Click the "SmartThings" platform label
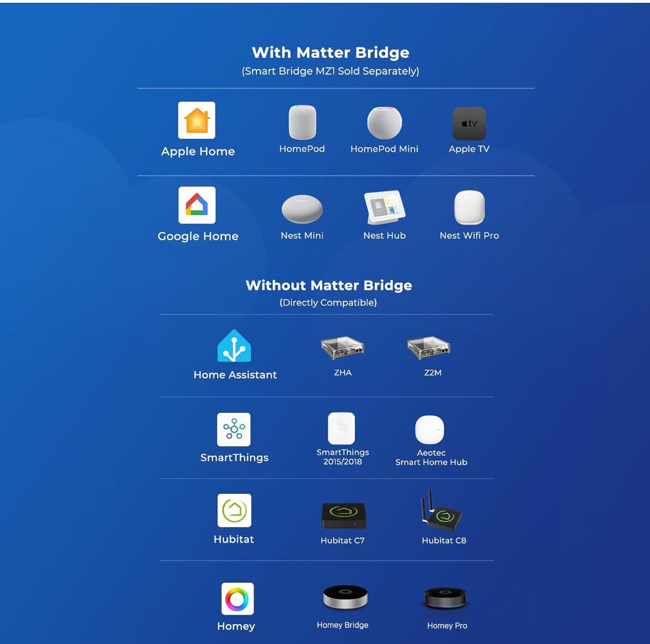This screenshot has height=644, width=650. tap(234, 457)
